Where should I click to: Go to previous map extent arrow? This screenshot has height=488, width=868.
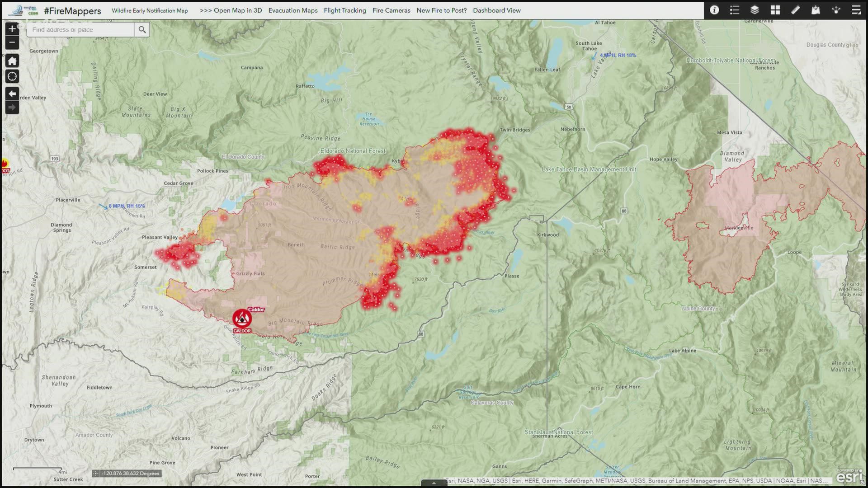click(12, 94)
